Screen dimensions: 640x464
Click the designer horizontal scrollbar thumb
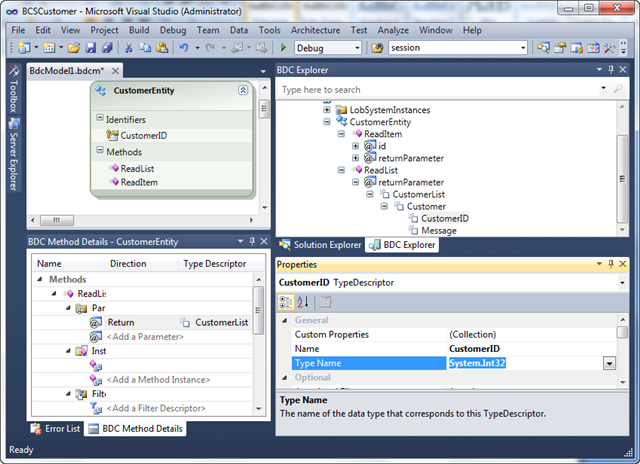pyautogui.click(x=57, y=220)
